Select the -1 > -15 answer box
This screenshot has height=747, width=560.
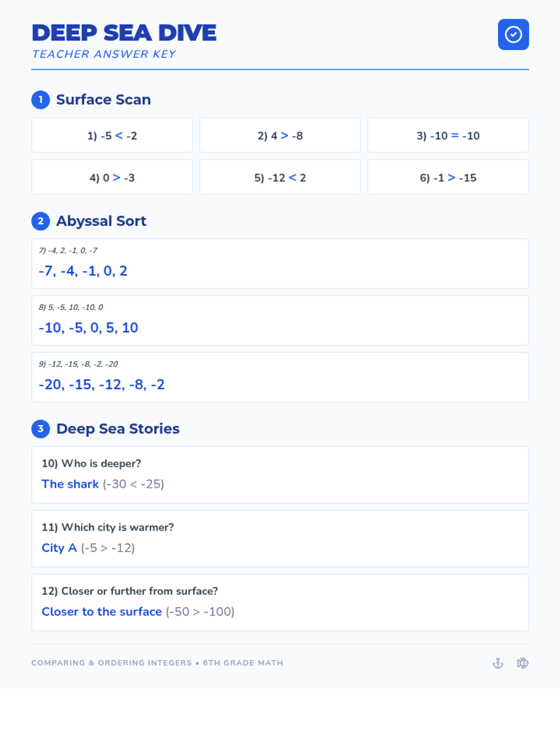pos(448,177)
